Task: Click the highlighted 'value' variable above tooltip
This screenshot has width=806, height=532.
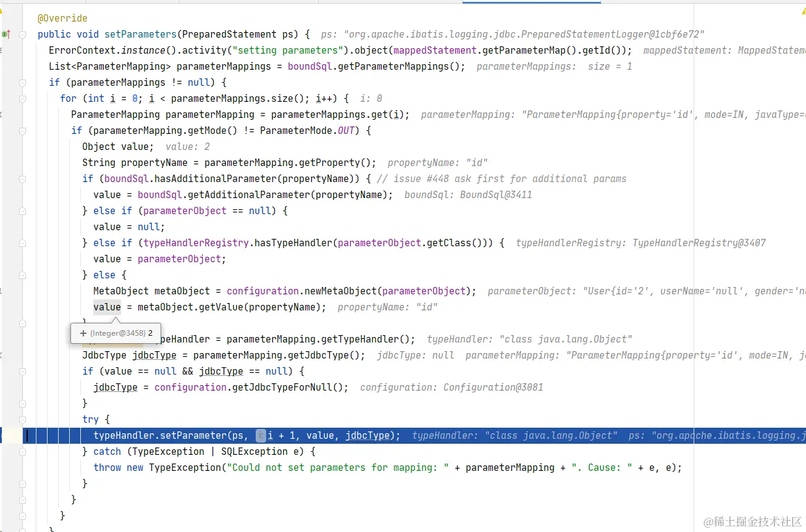Action: tap(107, 307)
